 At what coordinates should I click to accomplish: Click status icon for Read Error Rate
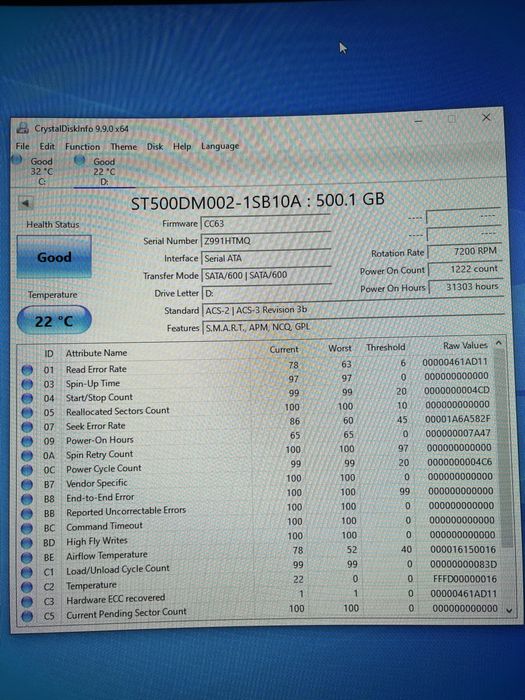(27, 370)
